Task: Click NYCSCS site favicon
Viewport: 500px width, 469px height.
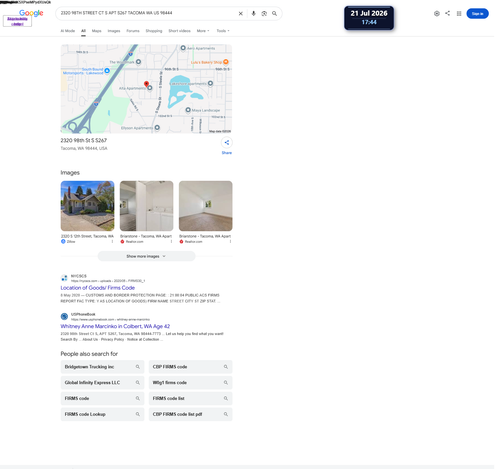Action: pyautogui.click(x=64, y=278)
